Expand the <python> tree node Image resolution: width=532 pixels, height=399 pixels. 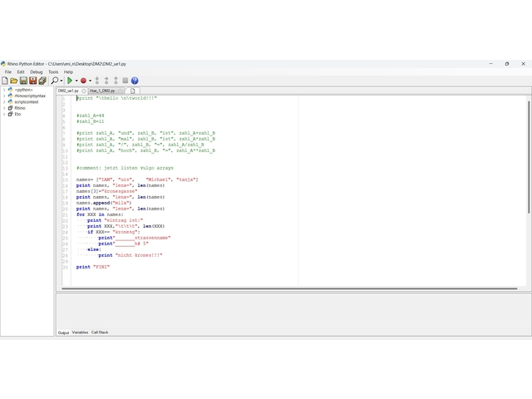4,90
